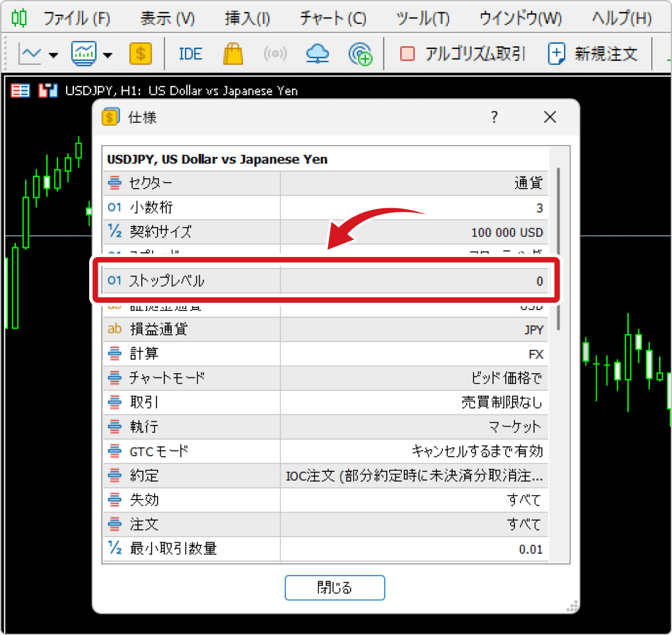Select the 最小取引数量 row

pyautogui.click(x=325, y=549)
